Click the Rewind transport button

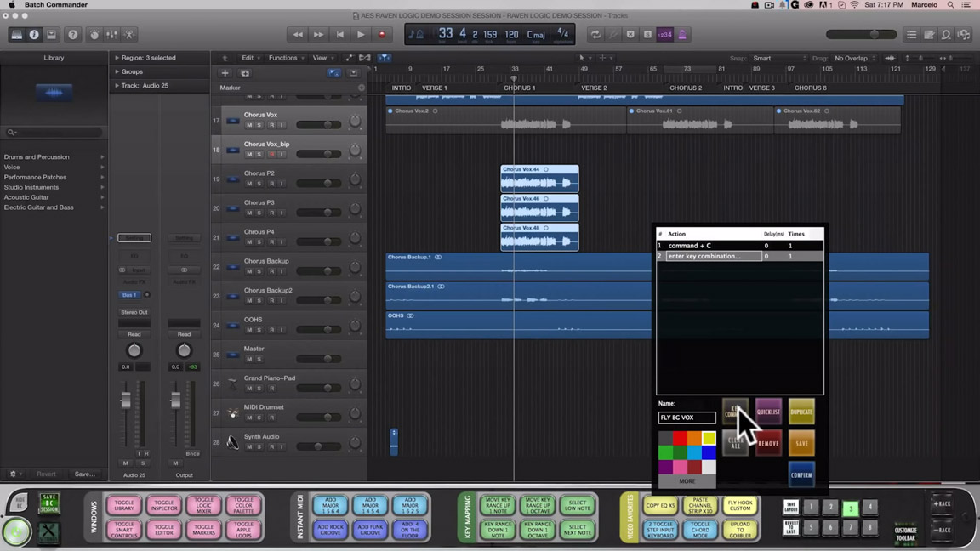click(x=298, y=35)
